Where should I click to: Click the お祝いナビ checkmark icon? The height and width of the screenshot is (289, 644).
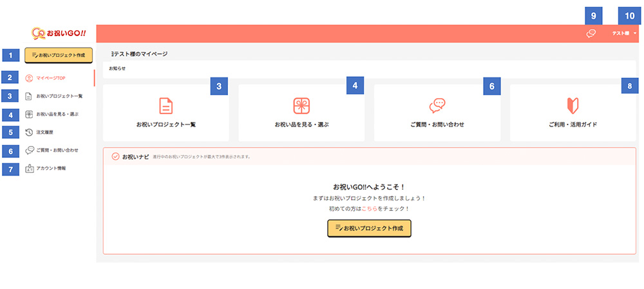pos(115,157)
